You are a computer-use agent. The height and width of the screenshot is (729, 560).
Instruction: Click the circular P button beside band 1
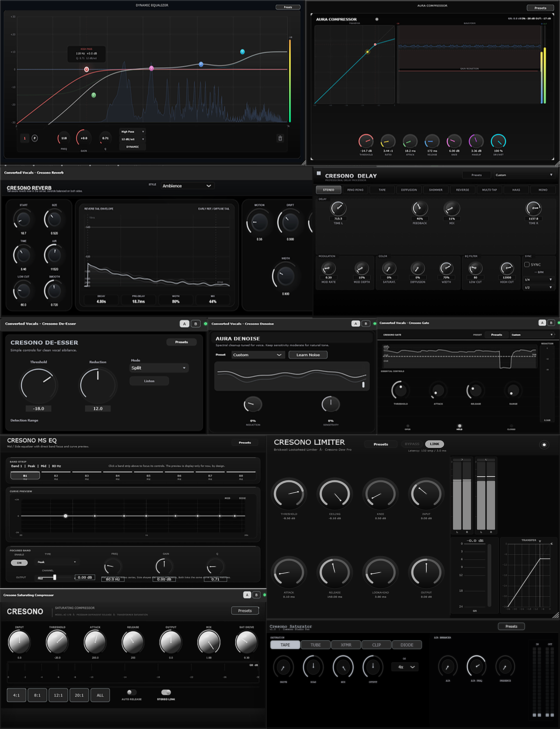click(35, 138)
